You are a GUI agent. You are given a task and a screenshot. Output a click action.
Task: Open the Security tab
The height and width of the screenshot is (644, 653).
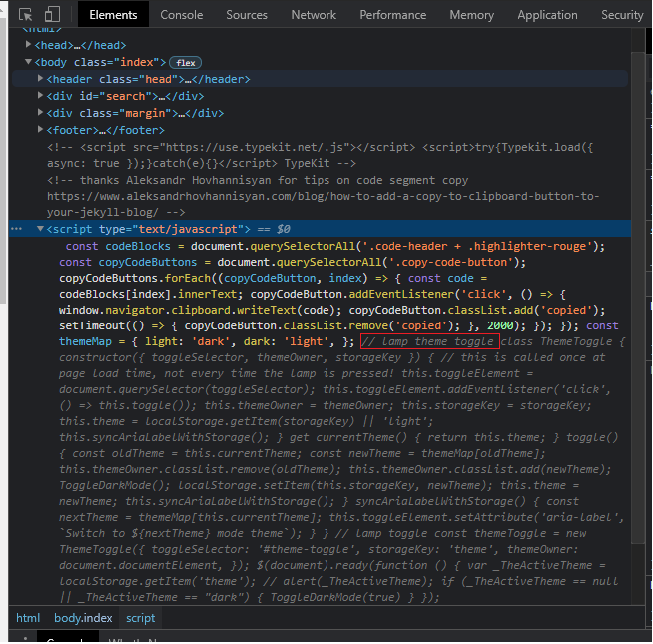click(622, 15)
